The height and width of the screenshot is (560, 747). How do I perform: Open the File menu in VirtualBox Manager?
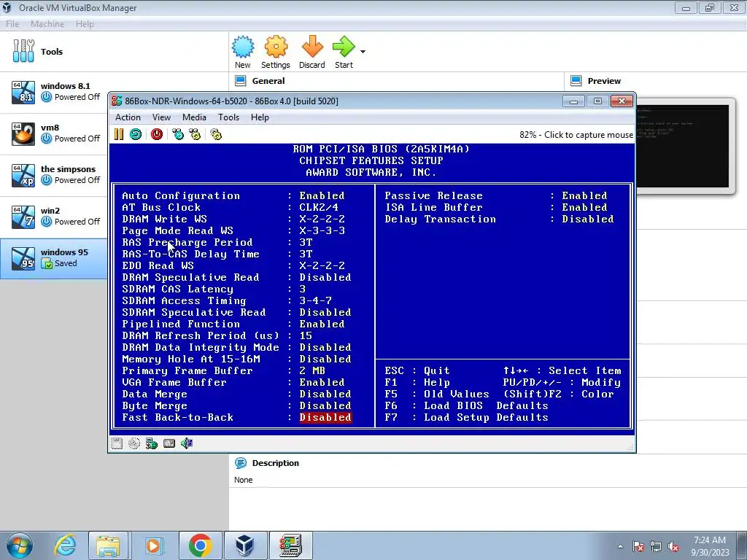point(12,24)
